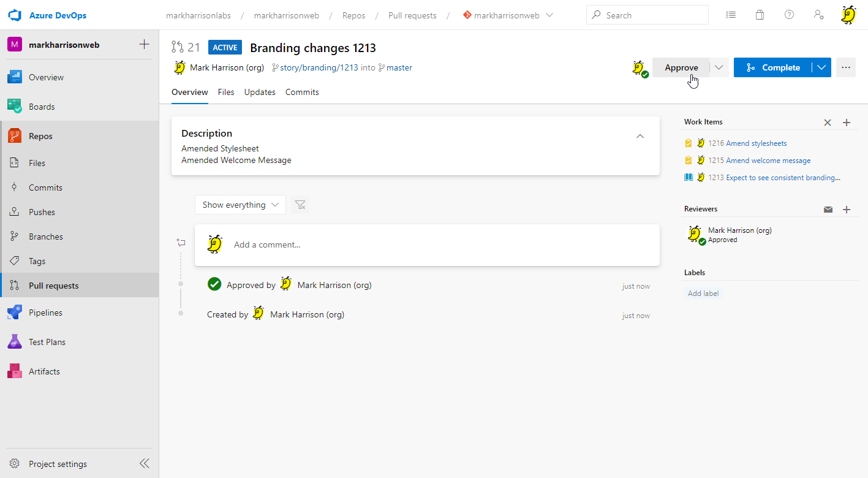Open User settings icon in header
This screenshot has height=478, width=868.
coord(818,15)
